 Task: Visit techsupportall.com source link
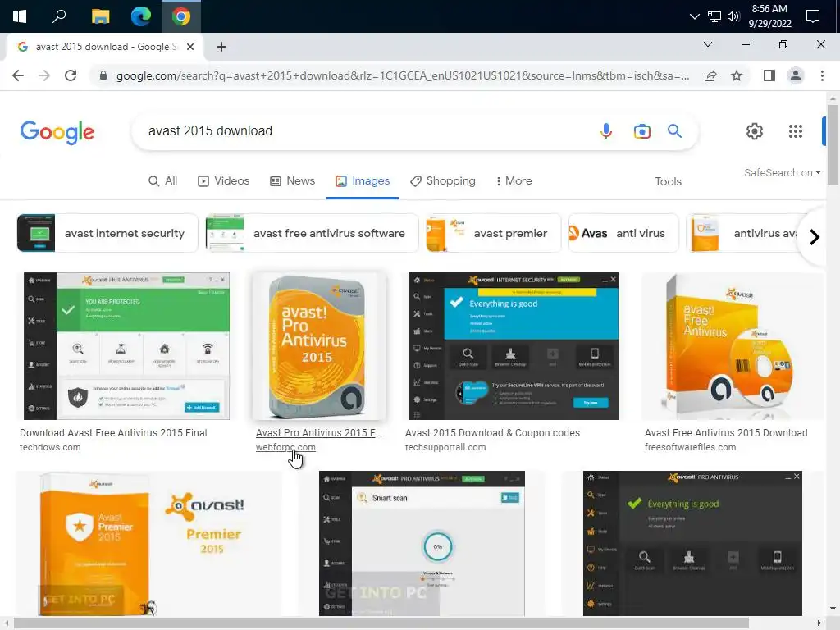tap(445, 447)
